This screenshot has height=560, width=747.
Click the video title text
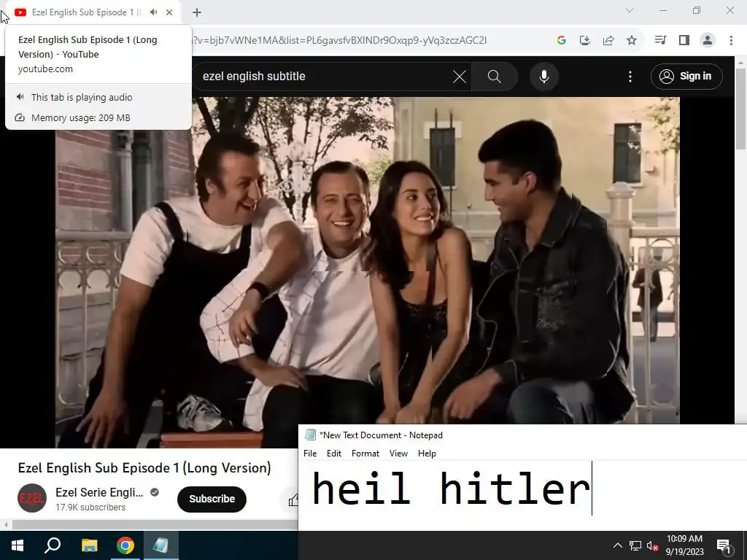pos(144,467)
